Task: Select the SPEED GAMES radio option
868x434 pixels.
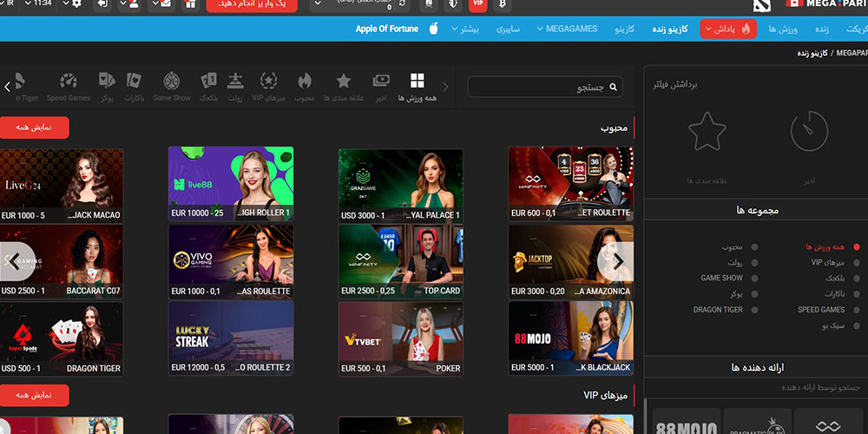Action: [x=857, y=310]
